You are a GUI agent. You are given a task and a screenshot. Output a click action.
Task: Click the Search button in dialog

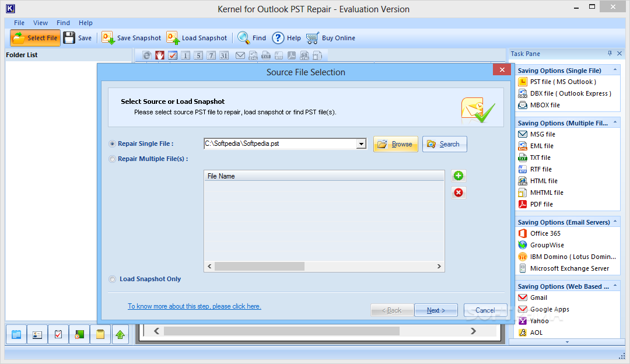coord(444,144)
